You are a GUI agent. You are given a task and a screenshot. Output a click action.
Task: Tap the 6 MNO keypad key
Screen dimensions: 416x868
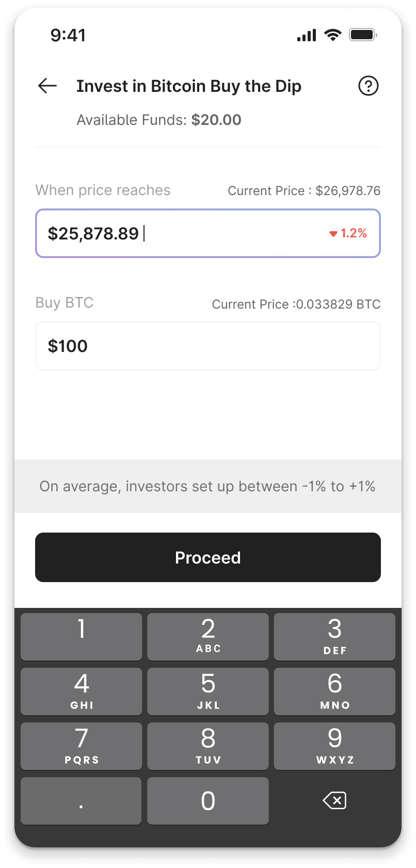pyautogui.click(x=334, y=692)
